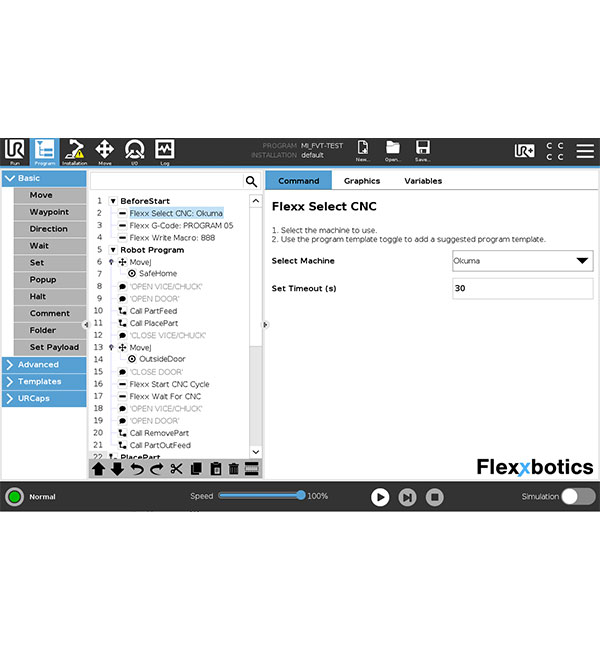
Task: Click the Flexxbotics logo
Action: pyautogui.click(x=534, y=467)
